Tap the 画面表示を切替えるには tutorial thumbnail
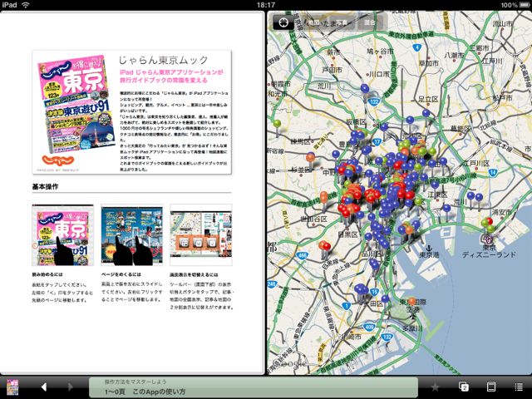The width and height of the screenshot is (532, 399). 201,235
